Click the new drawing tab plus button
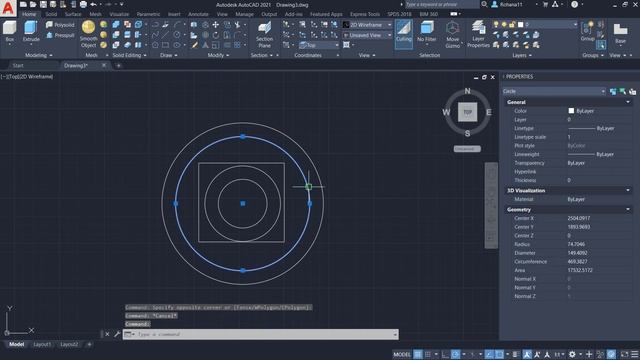Screen dimensions: 640x360 tap(118, 65)
